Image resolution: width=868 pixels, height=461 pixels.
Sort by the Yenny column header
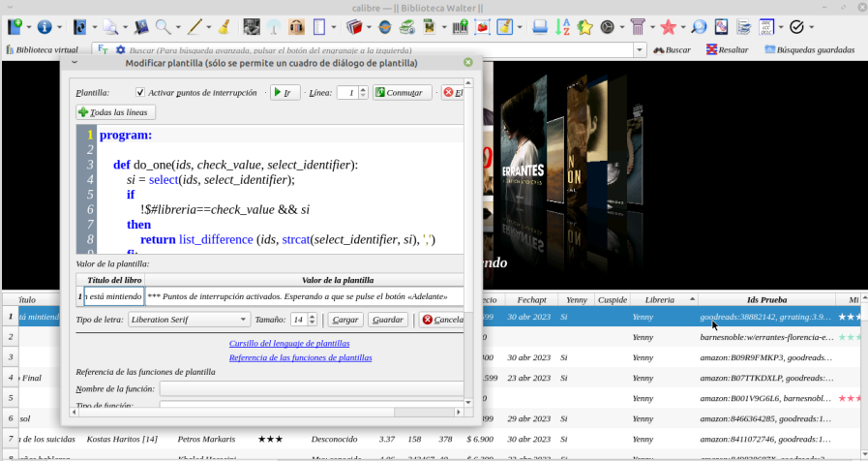pyautogui.click(x=577, y=300)
